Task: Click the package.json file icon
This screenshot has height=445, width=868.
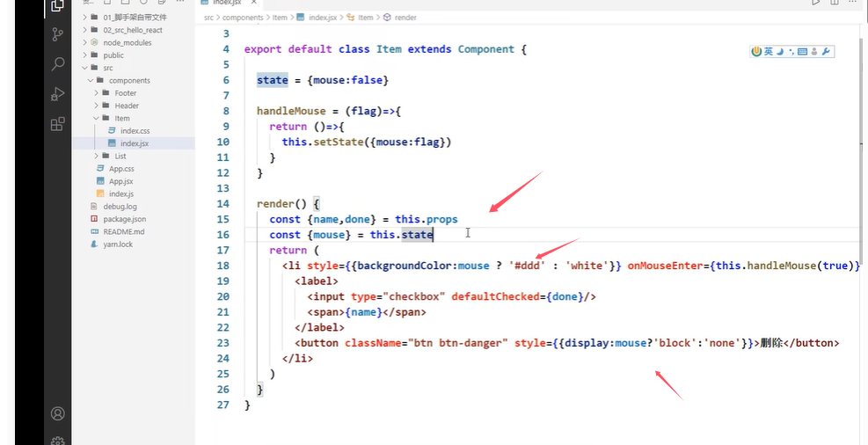Action: coord(93,219)
